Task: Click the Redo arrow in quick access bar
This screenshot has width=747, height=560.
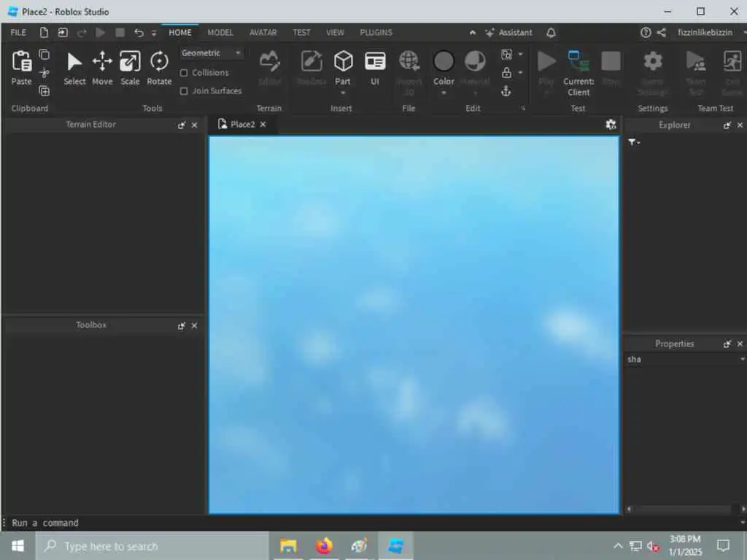Action: pyautogui.click(x=82, y=32)
